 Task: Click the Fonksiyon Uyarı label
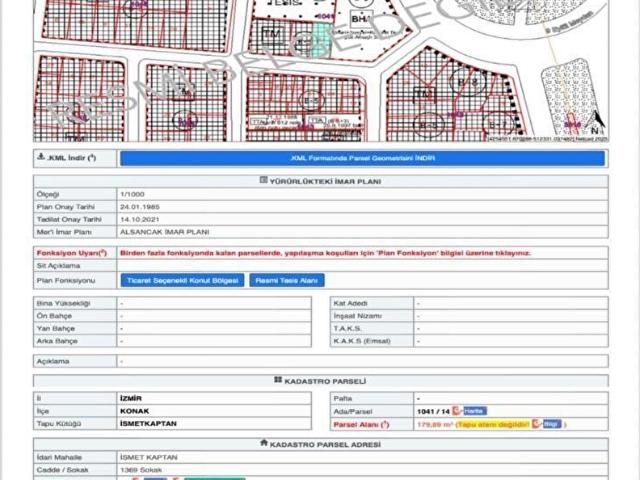click(72, 253)
